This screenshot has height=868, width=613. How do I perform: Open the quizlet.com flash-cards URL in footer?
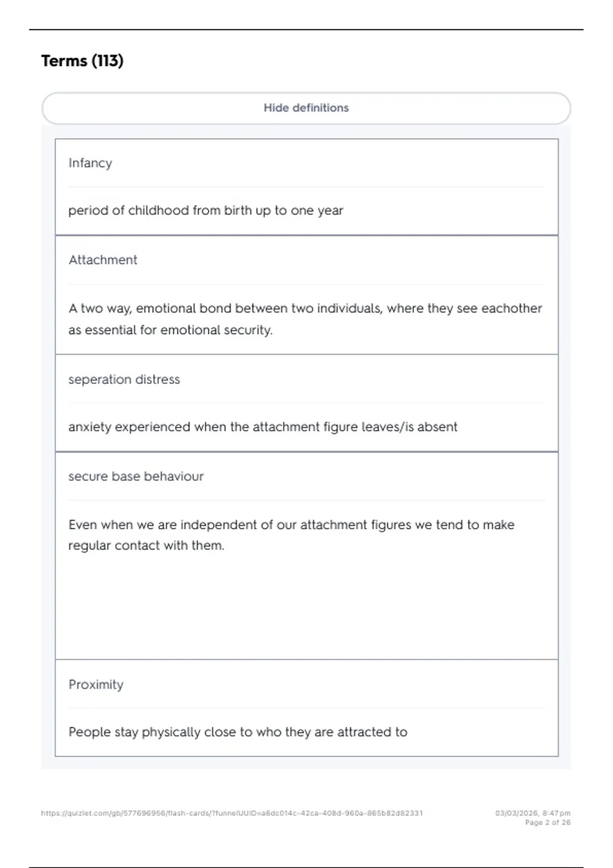(232, 813)
